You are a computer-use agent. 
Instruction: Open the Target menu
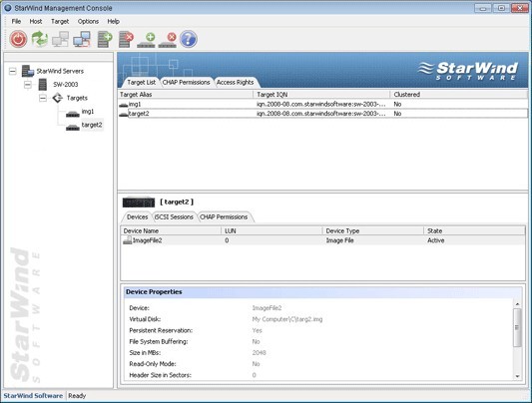click(60, 21)
